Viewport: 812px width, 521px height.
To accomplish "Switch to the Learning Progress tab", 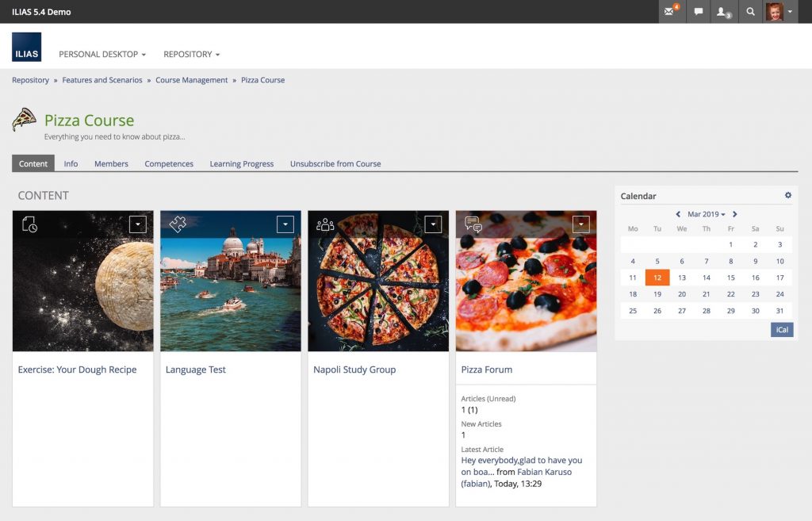I will pyautogui.click(x=241, y=163).
